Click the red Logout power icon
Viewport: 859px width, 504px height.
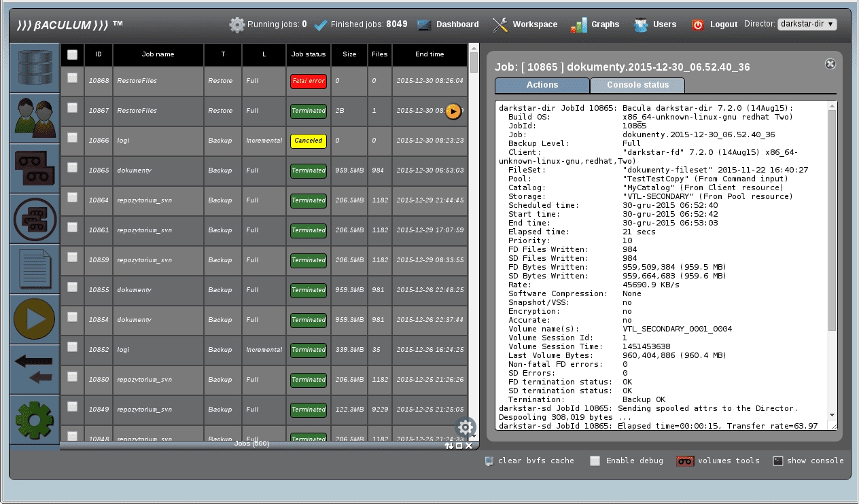tap(698, 24)
